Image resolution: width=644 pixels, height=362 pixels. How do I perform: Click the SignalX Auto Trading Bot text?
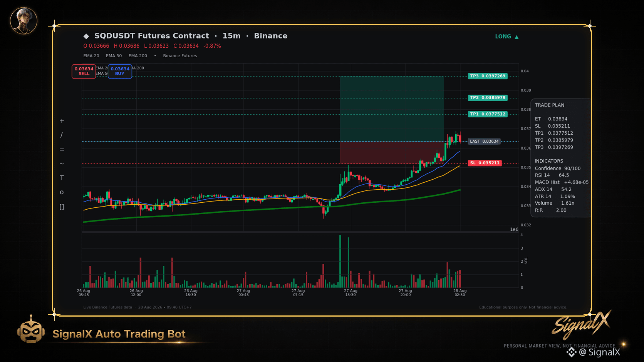tap(119, 334)
